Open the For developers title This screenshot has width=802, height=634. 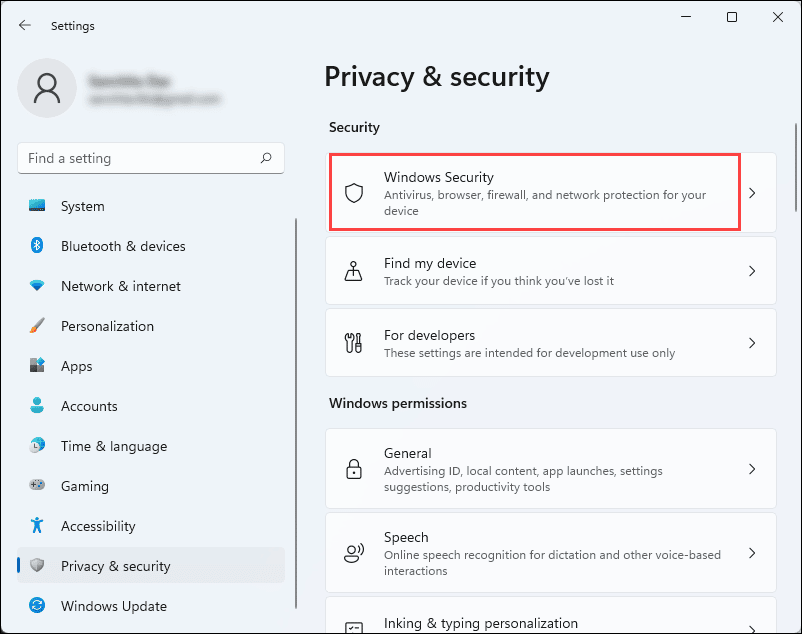[x=429, y=335]
